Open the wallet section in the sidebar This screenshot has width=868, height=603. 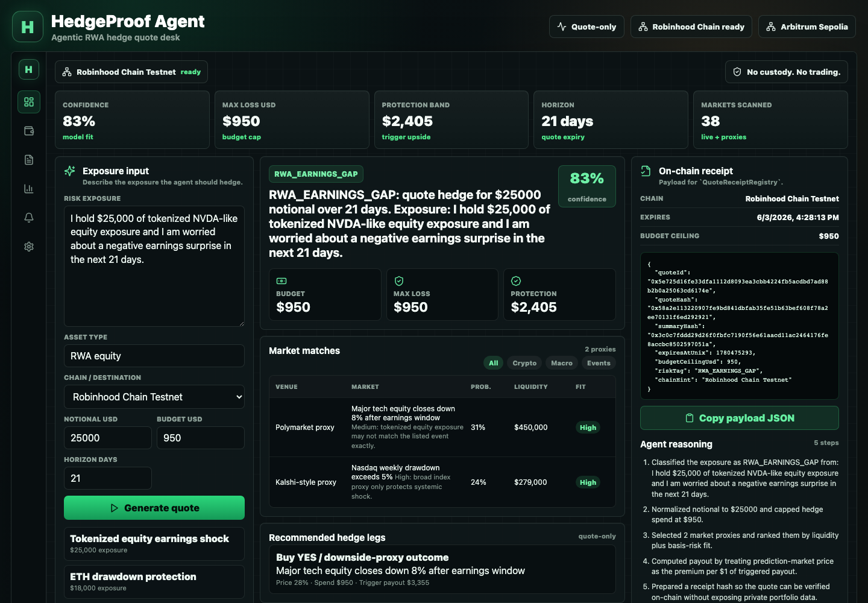29,131
